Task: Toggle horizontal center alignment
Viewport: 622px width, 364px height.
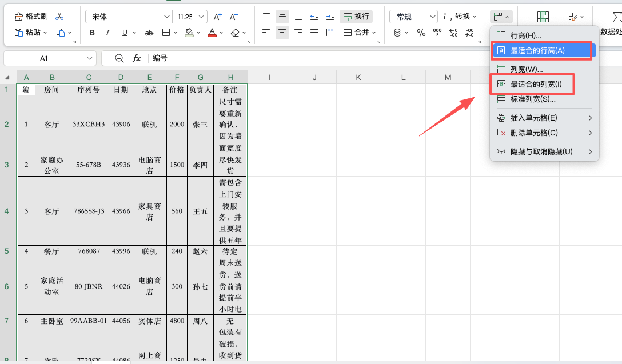Action: 282,33
